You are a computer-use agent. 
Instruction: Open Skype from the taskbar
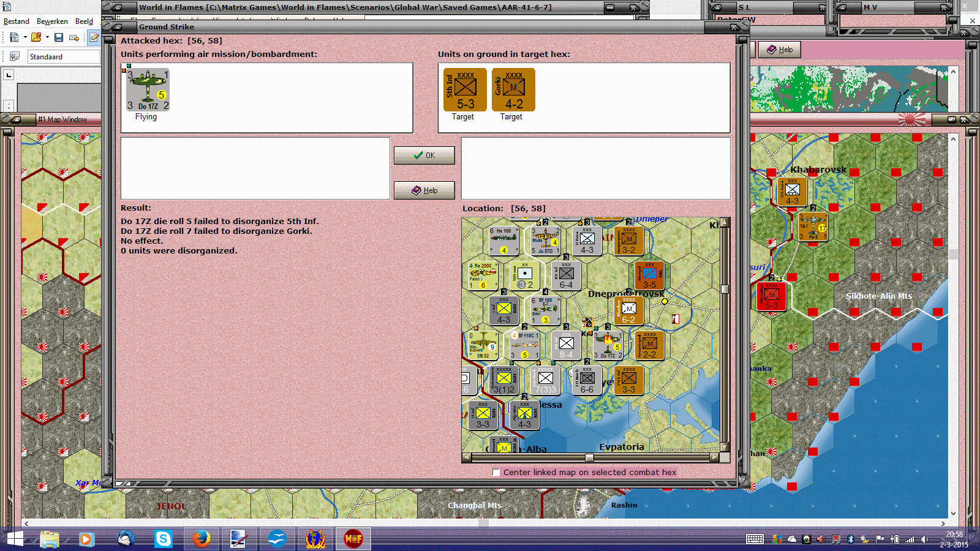click(x=164, y=539)
